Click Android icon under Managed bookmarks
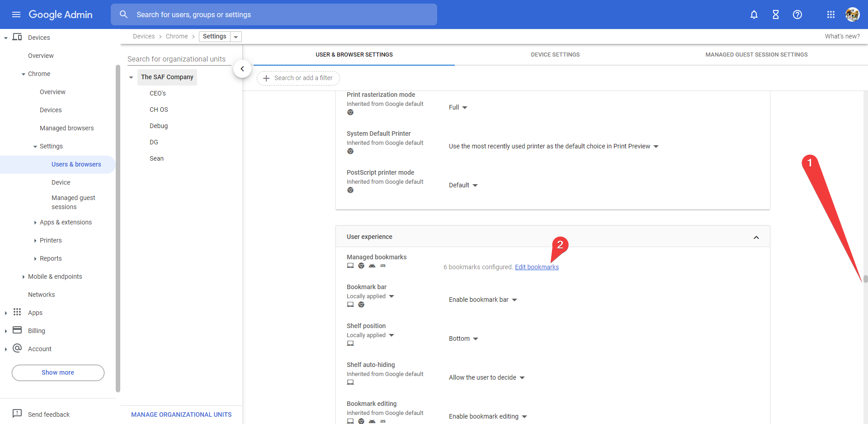 (372, 266)
